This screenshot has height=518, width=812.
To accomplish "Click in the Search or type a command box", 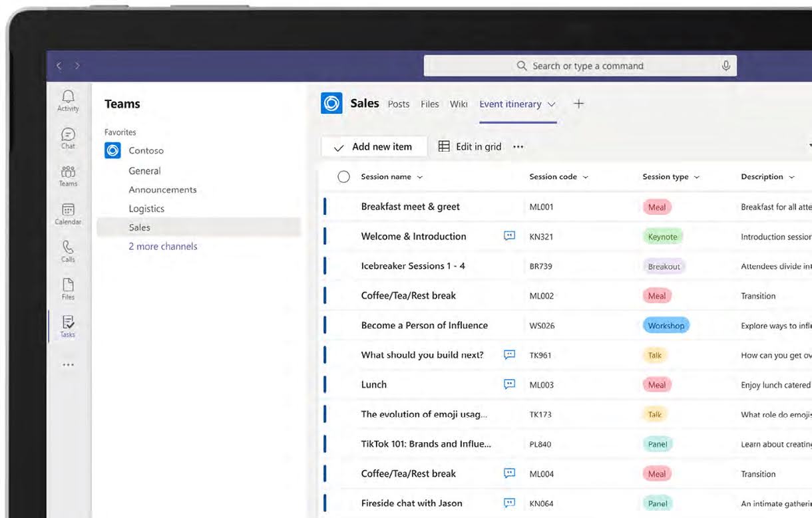I will pos(580,66).
